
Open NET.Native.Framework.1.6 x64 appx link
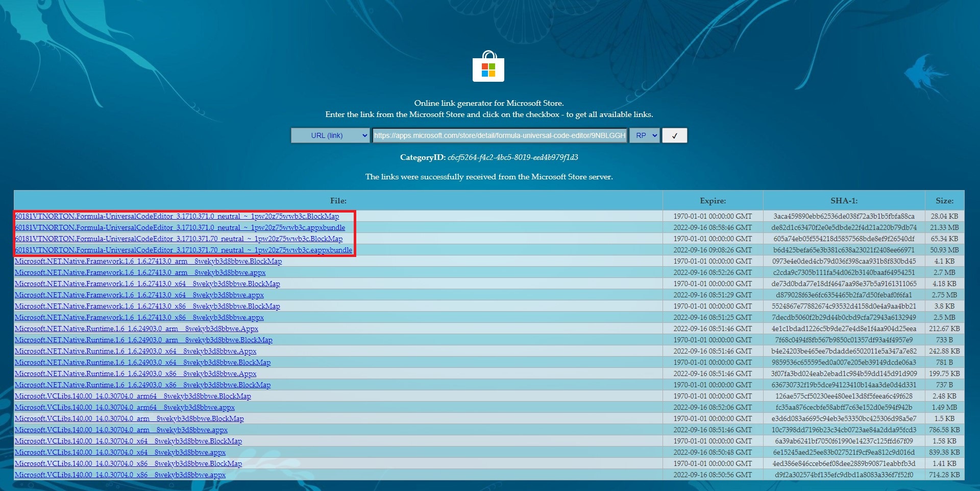coord(139,295)
